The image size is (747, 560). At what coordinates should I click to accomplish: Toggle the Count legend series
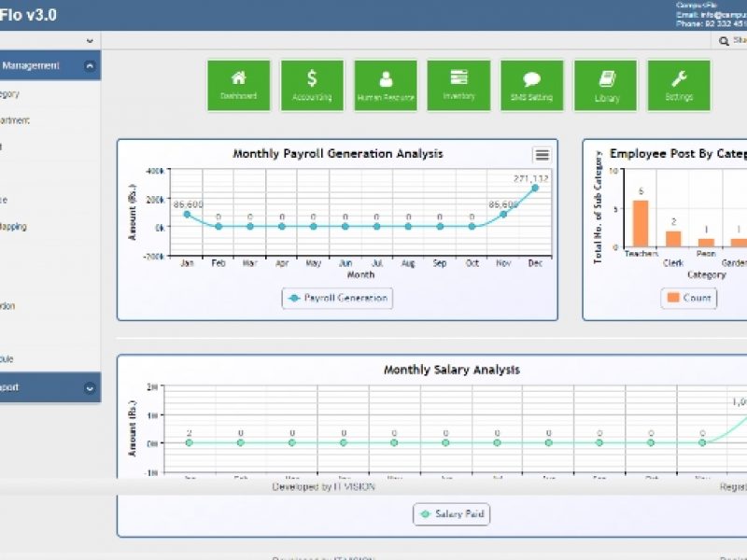[689, 298]
